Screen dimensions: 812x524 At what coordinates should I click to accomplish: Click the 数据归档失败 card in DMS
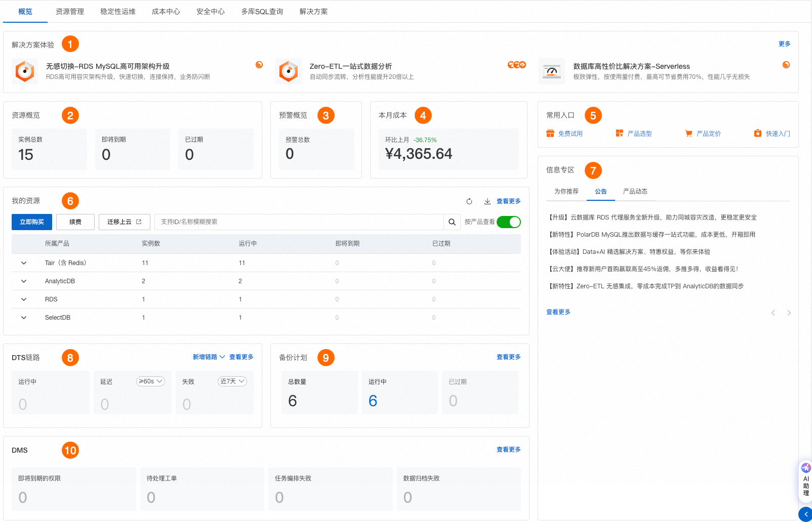(x=459, y=489)
